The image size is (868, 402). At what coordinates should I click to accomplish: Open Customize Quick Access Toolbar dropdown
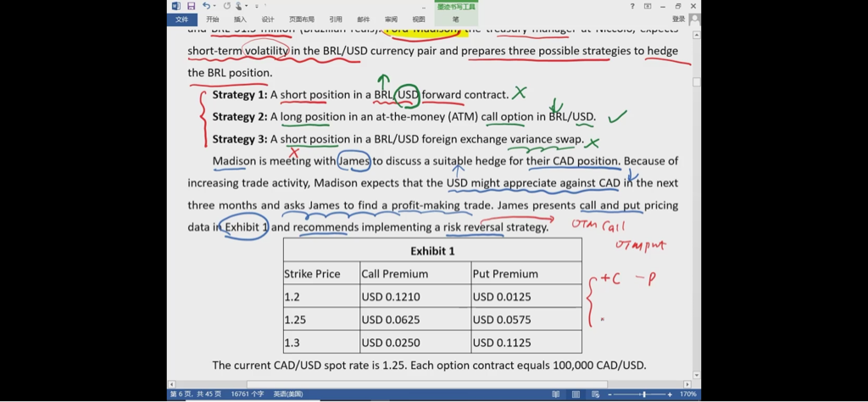click(257, 6)
